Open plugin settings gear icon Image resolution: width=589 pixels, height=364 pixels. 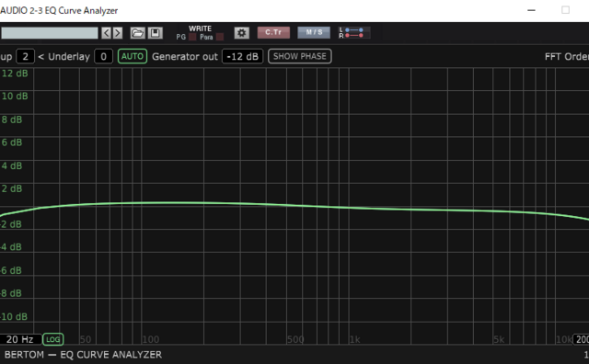(x=241, y=33)
